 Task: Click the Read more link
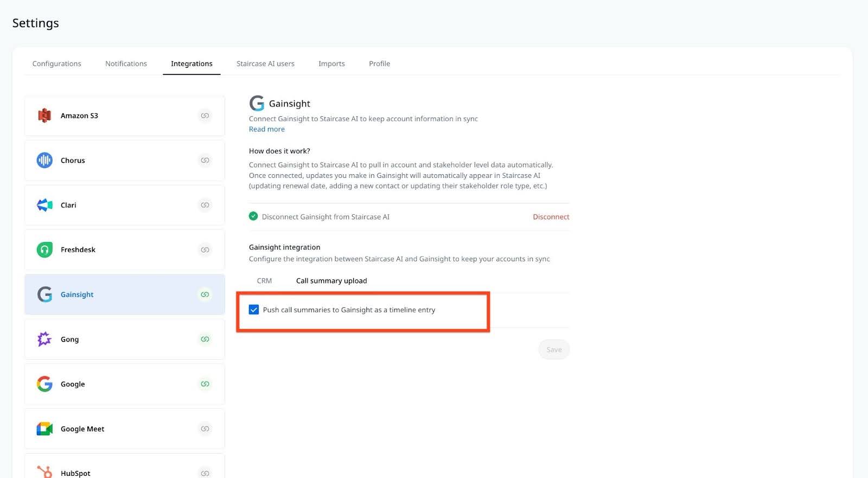pos(267,129)
